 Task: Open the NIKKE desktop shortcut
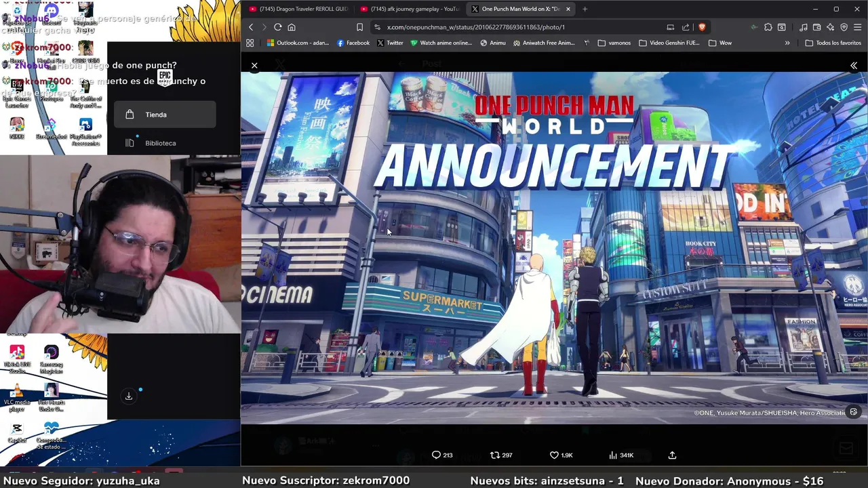coord(17,128)
